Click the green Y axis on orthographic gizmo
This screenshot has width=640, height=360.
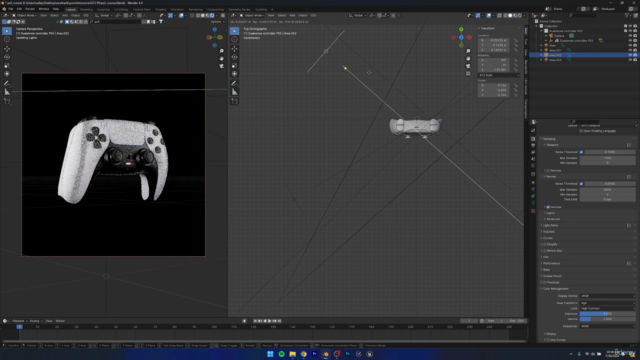point(461,29)
